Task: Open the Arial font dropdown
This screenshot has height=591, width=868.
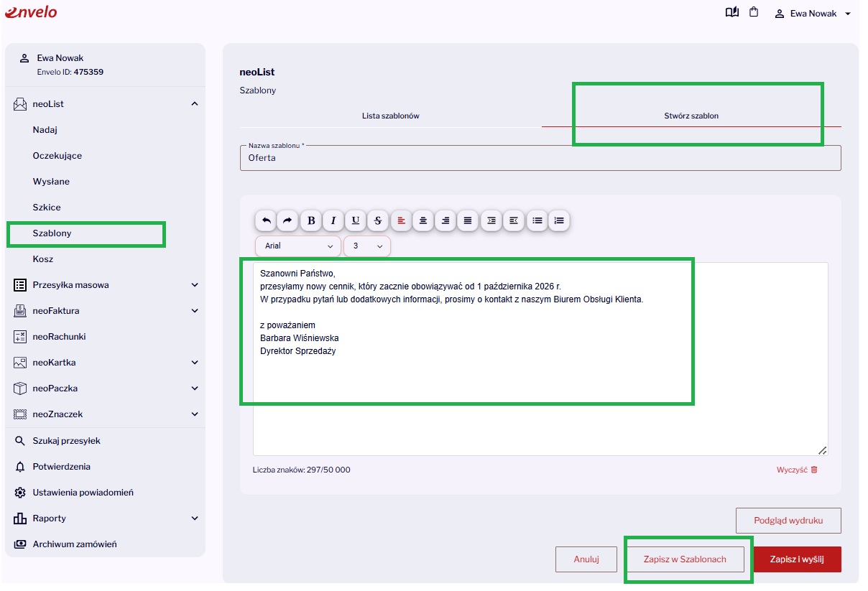Action: tap(298, 246)
